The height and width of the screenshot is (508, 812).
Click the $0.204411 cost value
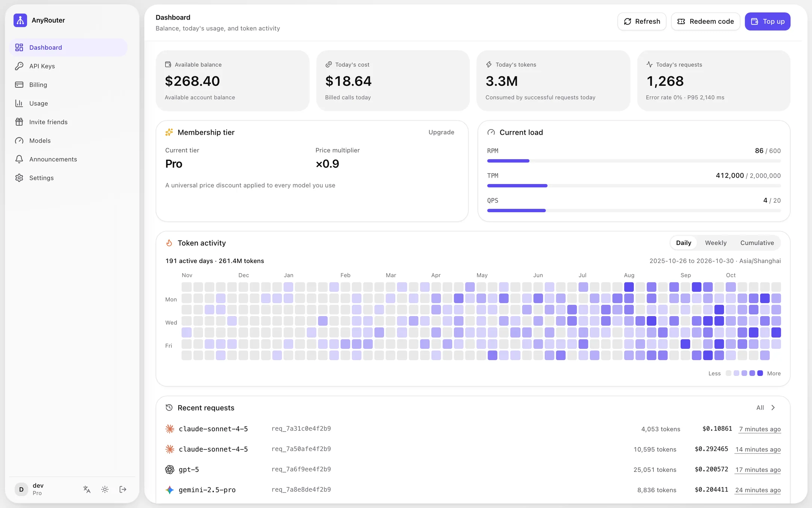click(712, 490)
